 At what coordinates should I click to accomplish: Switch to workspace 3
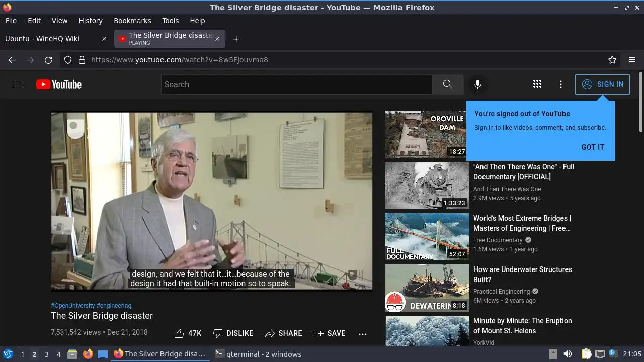tap(46, 354)
